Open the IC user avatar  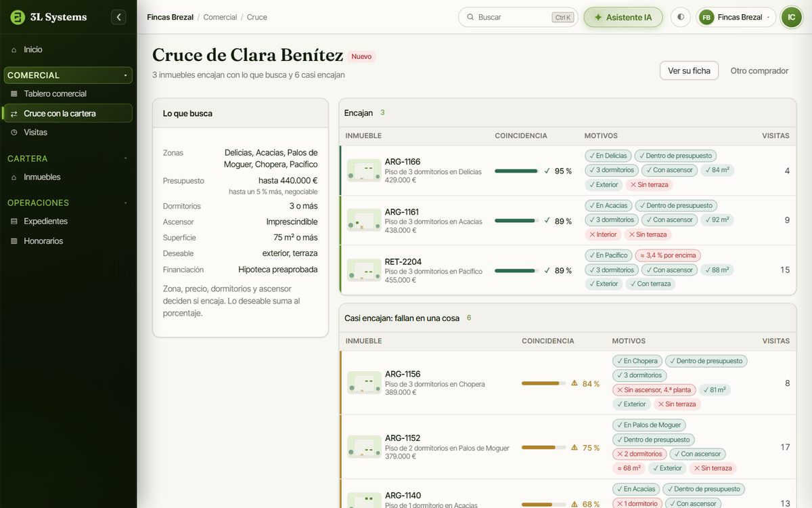792,17
